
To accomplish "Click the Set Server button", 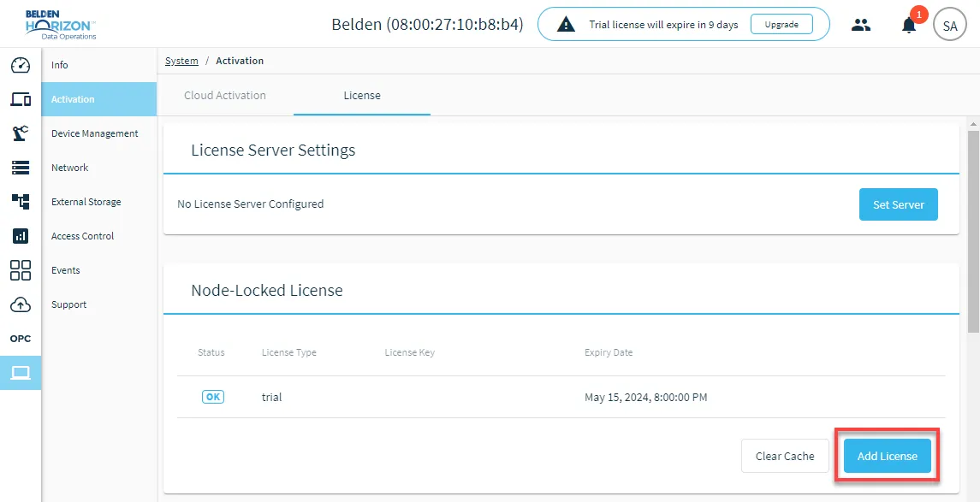I will pyautogui.click(x=898, y=204).
